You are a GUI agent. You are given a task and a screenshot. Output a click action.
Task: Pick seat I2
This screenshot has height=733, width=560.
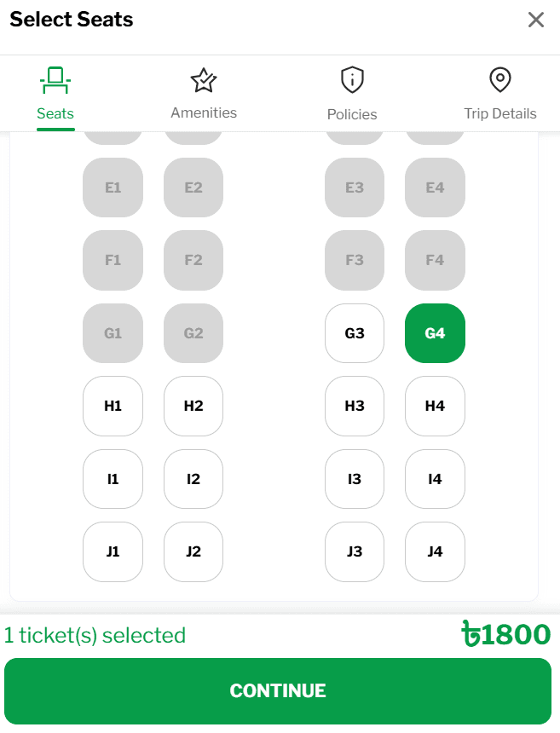click(193, 479)
